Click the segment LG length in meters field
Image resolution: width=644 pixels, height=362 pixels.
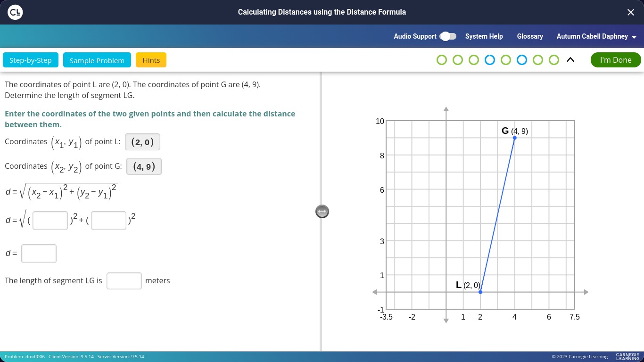pos(124,281)
